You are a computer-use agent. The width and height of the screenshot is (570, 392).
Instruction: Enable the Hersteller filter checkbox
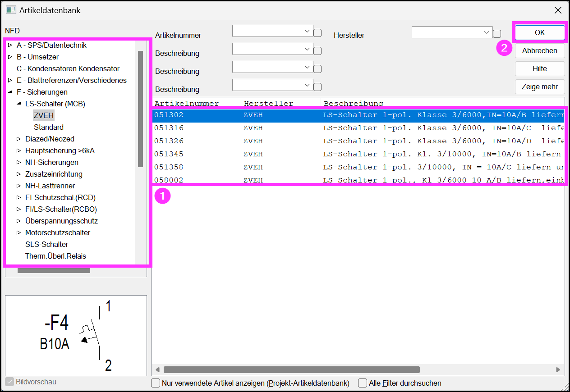[497, 33]
